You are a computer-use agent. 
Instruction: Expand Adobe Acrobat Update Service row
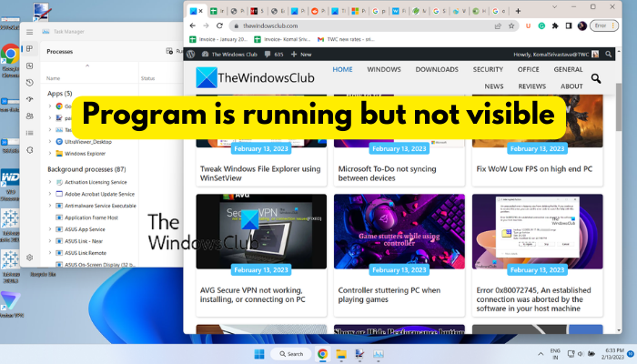[50, 194]
